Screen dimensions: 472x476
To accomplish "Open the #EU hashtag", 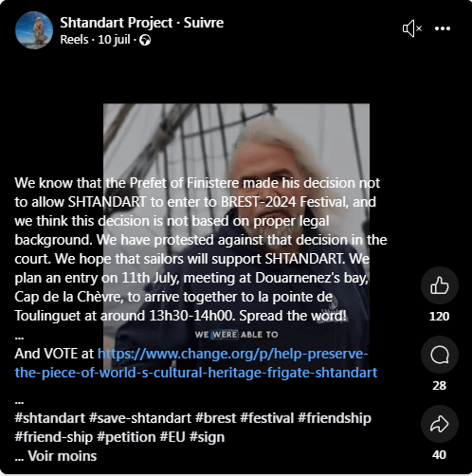I will coord(172,437).
